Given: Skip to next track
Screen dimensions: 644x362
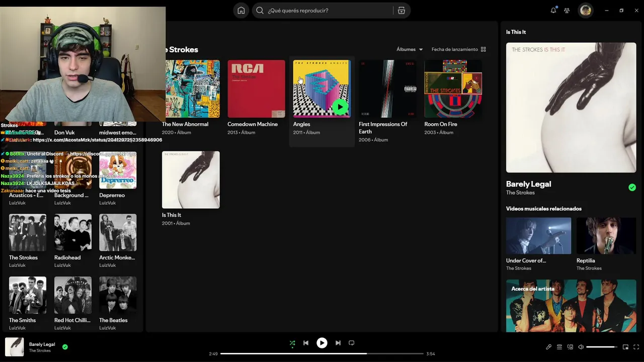Looking at the screenshot, I should 338,343.
